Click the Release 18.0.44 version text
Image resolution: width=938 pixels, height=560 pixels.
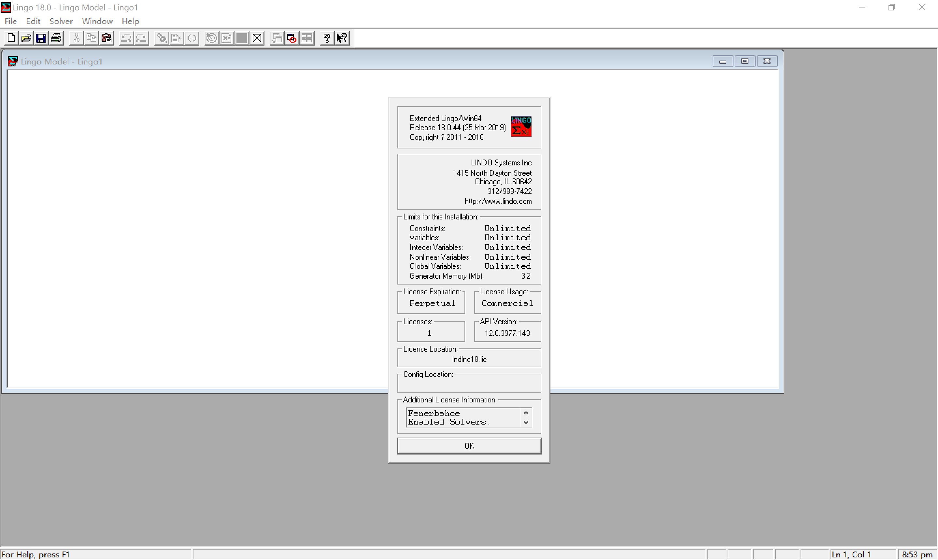tap(458, 128)
